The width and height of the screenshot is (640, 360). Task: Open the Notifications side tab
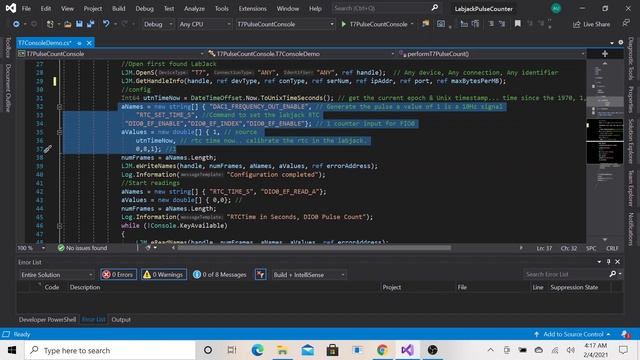[631, 229]
